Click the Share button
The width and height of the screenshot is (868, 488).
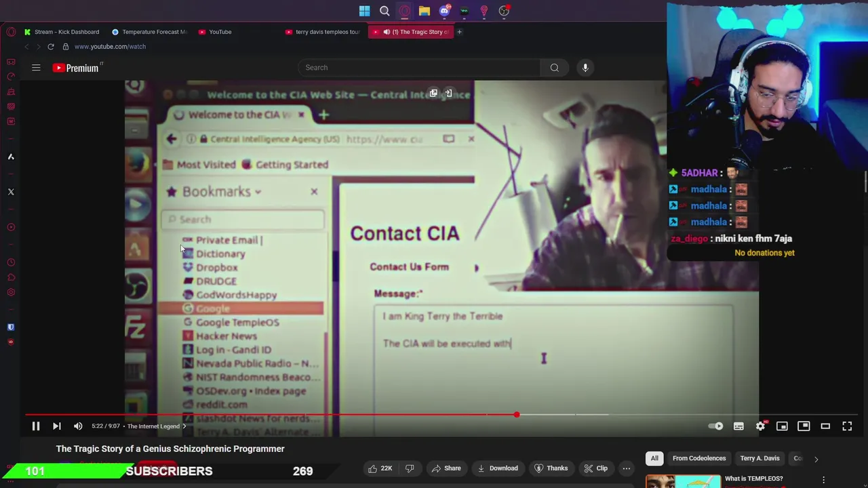(446, 468)
